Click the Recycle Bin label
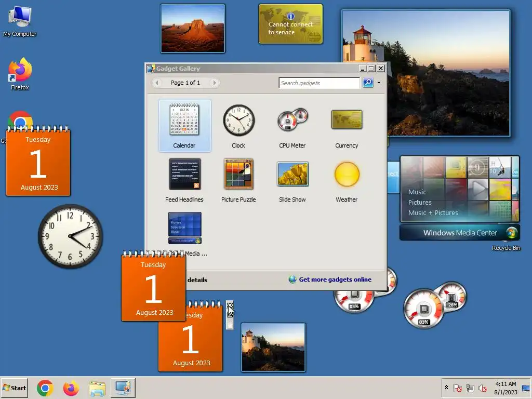This screenshot has height=399, width=532. pos(506,248)
